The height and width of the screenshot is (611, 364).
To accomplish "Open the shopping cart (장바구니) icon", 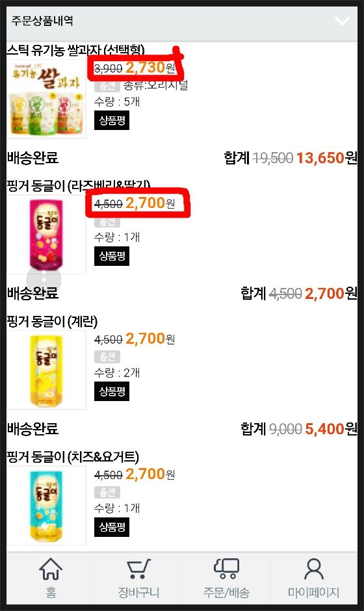I will [x=138, y=569].
